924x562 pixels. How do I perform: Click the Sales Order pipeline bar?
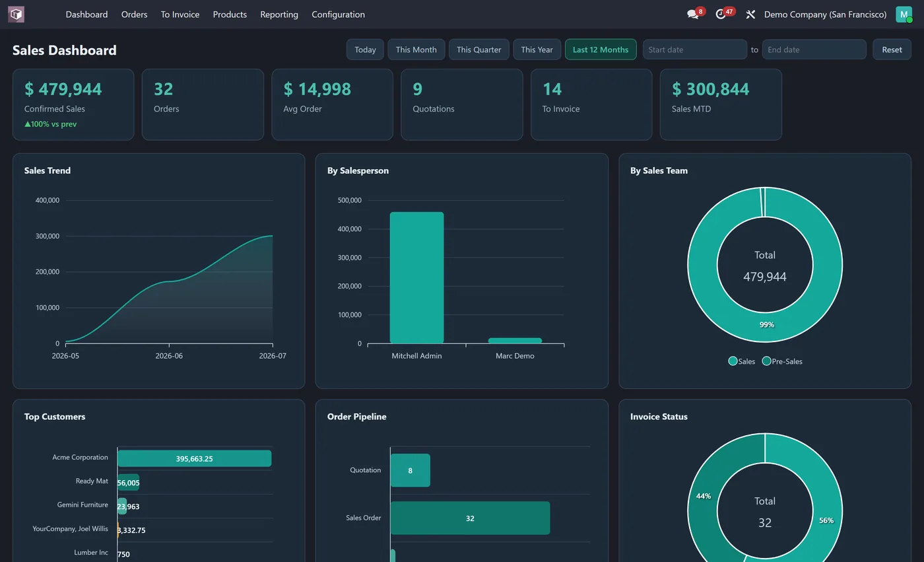[x=470, y=518]
